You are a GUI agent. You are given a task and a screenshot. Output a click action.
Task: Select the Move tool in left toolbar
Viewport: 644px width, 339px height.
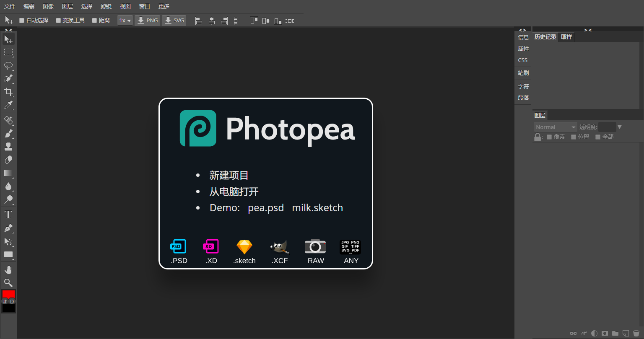pos(8,39)
